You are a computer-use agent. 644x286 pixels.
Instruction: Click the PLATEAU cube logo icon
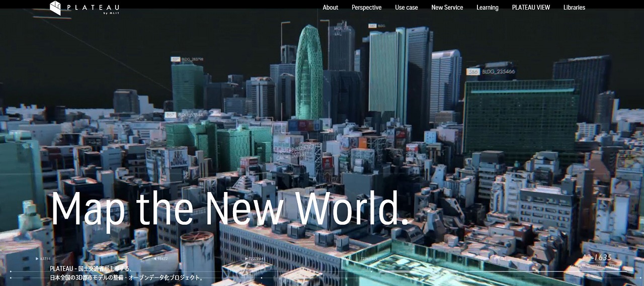point(55,8)
